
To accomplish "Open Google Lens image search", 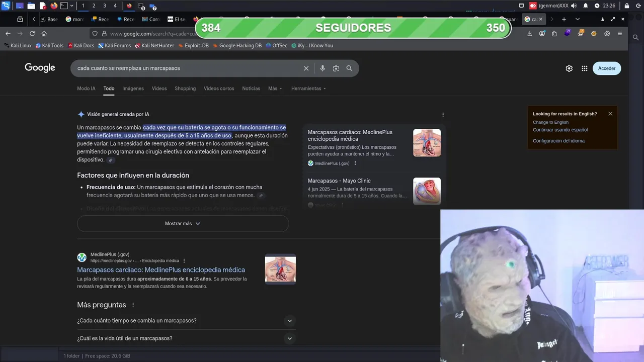I will click(336, 68).
